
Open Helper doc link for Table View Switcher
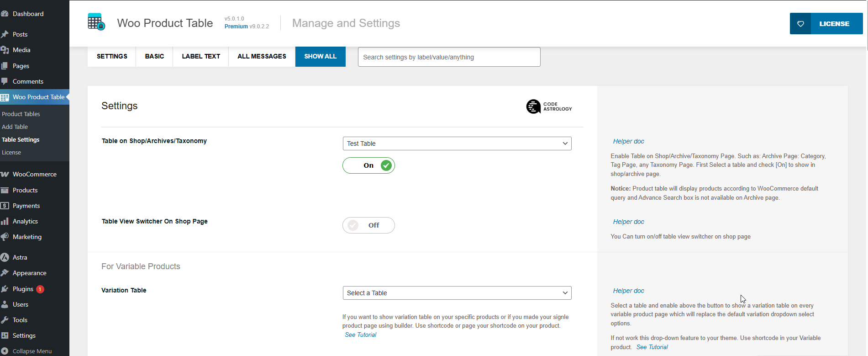(x=628, y=222)
